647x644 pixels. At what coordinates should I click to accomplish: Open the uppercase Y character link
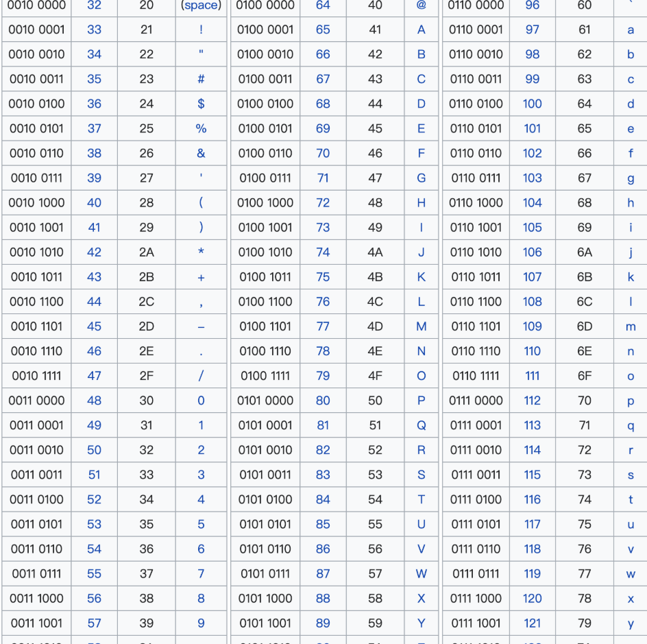[422, 623]
